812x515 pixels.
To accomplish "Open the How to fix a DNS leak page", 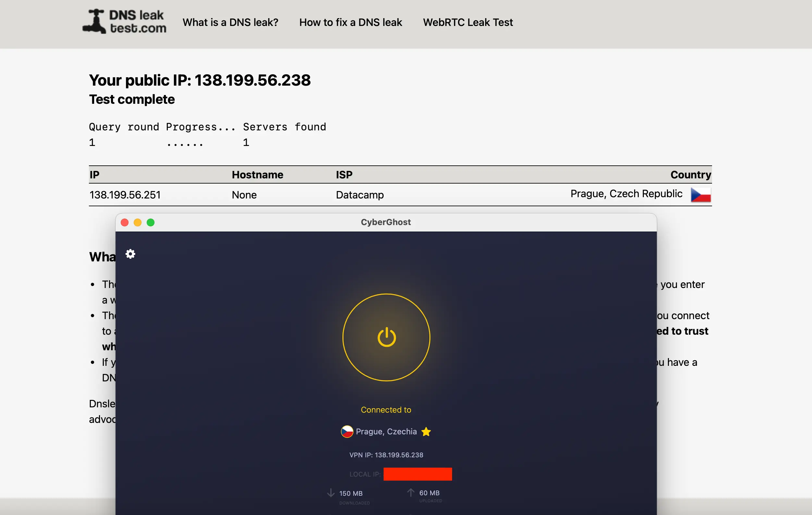I will (x=351, y=22).
